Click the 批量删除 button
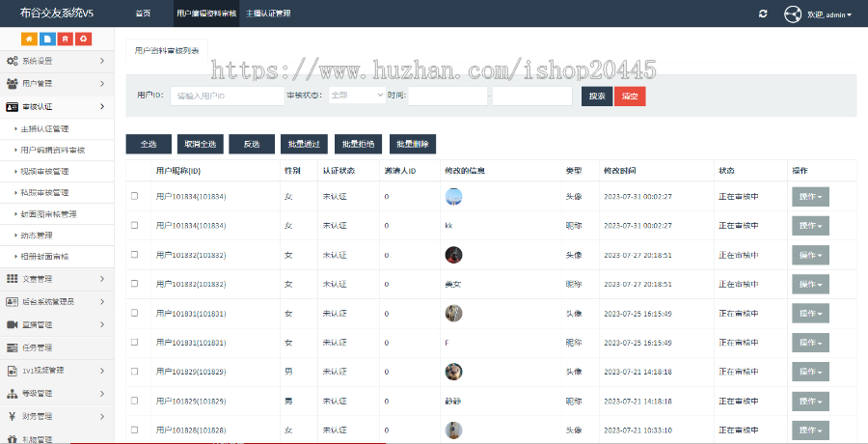This screenshot has width=868, height=444. click(413, 144)
